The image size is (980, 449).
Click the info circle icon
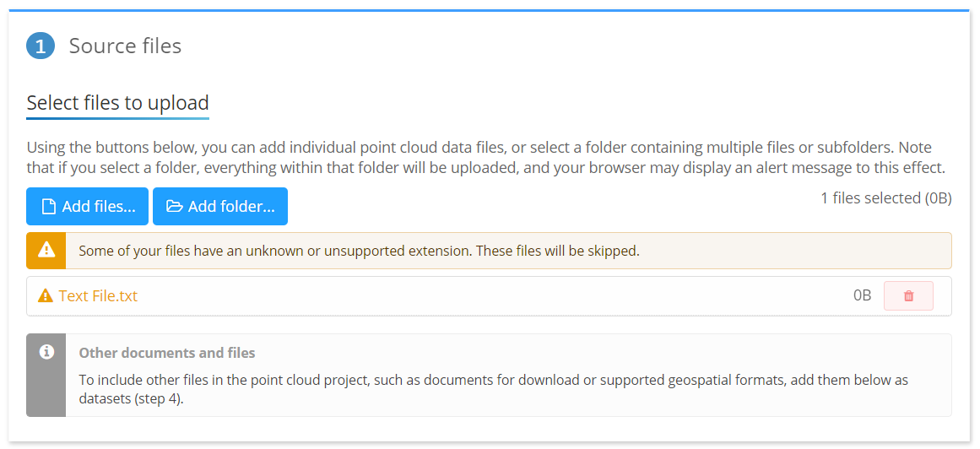(46, 352)
